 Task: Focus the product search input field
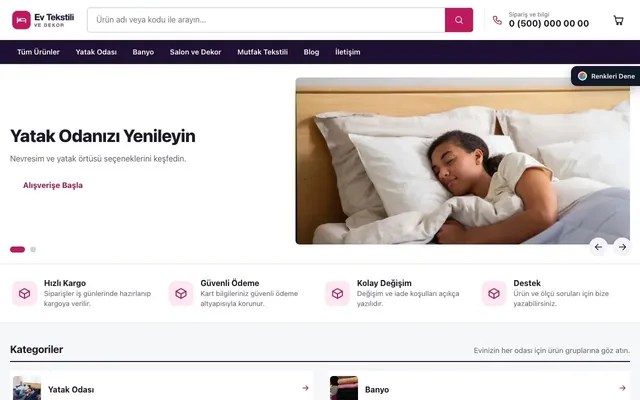(266, 20)
